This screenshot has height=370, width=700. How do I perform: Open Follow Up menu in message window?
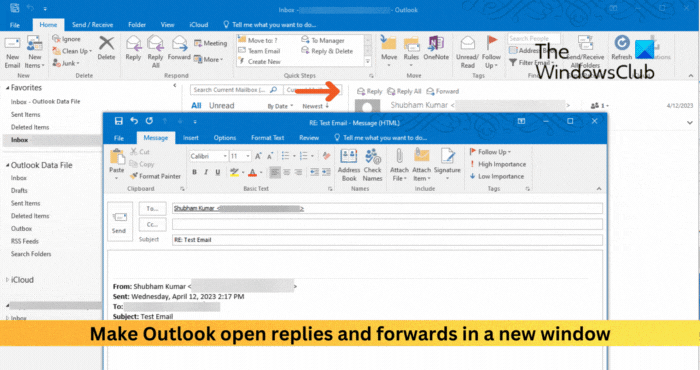pyautogui.click(x=490, y=152)
